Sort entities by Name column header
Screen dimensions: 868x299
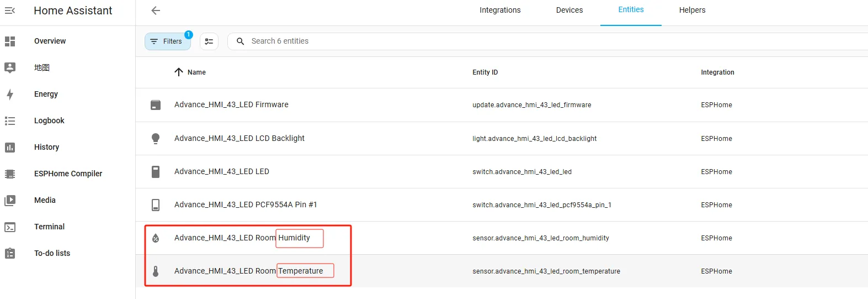click(x=196, y=72)
